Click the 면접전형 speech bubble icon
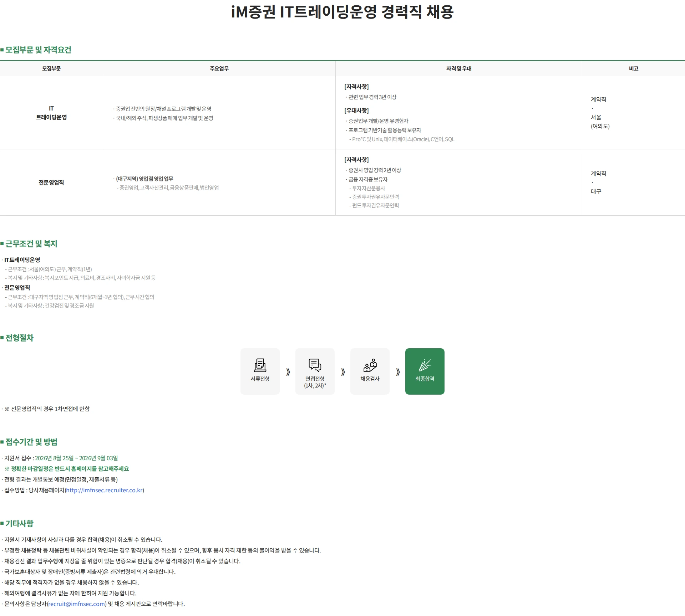 (x=315, y=365)
